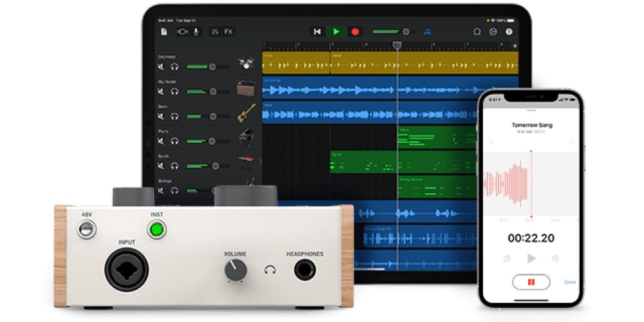Toggle the blue metronome icon

point(427,32)
